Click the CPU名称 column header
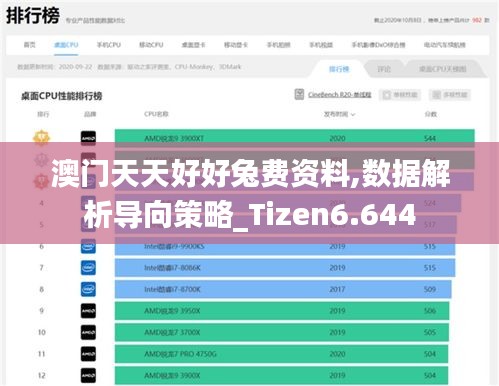The width and height of the screenshot is (499, 386). (x=156, y=114)
